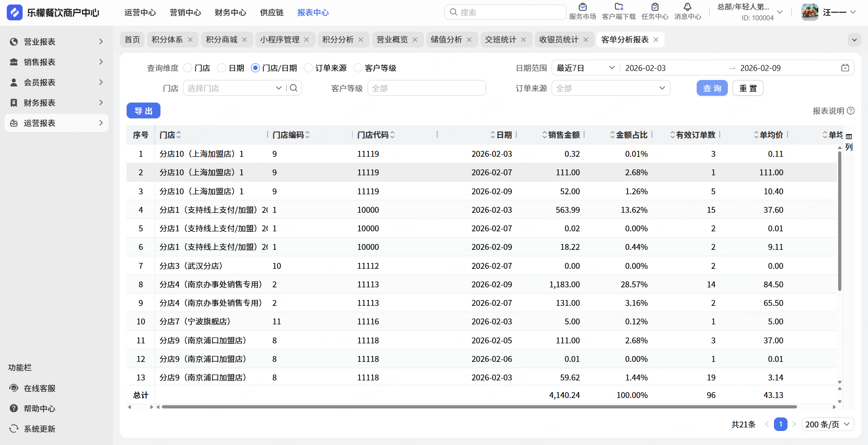Choose the 客户等级 dimension radio button
The image size is (868, 445).
coord(358,68)
